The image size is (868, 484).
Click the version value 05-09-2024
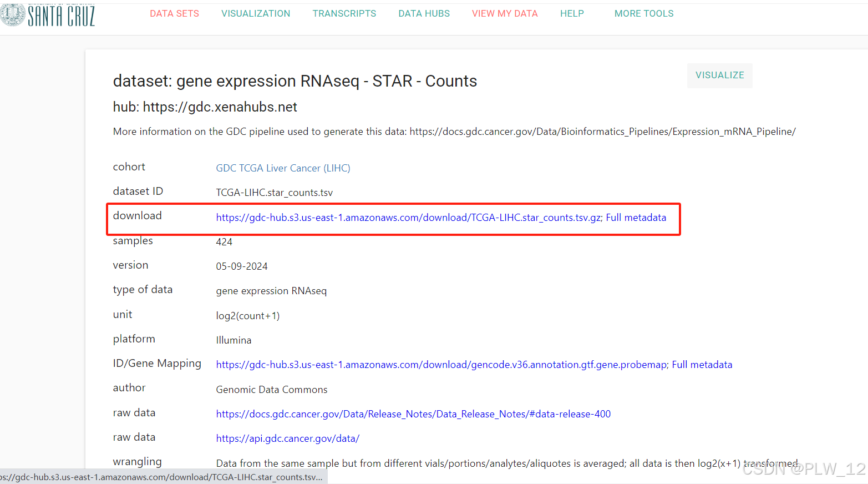tap(242, 266)
